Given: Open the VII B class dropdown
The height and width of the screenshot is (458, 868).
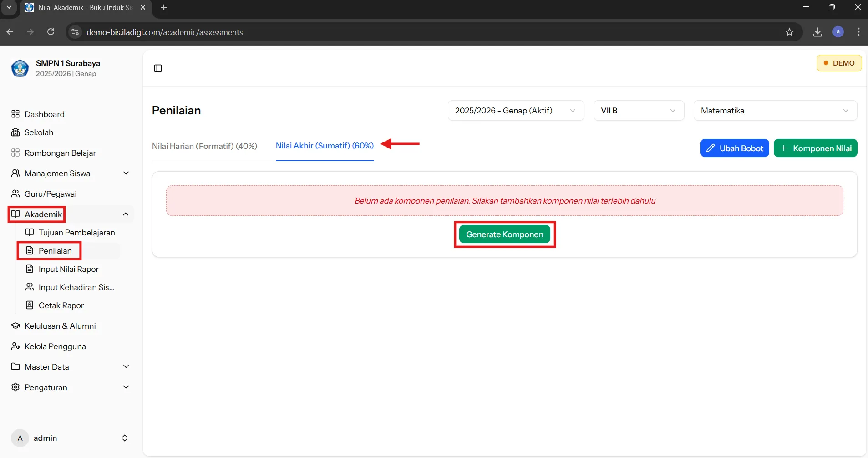Looking at the screenshot, I should [x=639, y=111].
